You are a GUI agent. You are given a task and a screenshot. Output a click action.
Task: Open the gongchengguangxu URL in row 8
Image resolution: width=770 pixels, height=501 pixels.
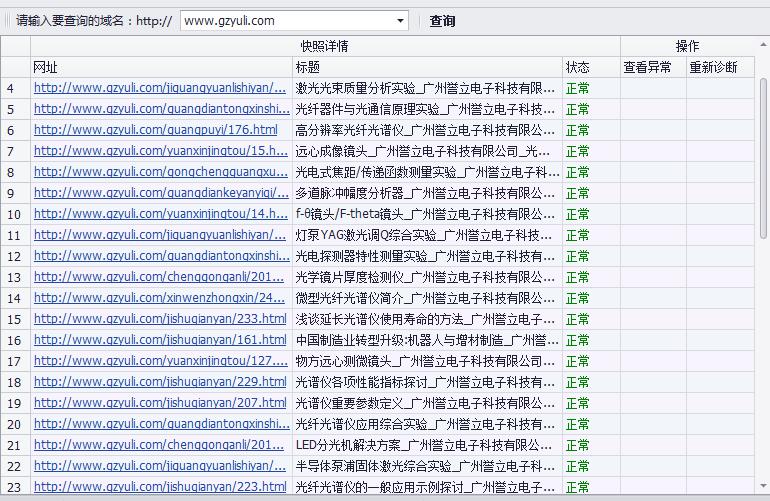tap(160, 172)
